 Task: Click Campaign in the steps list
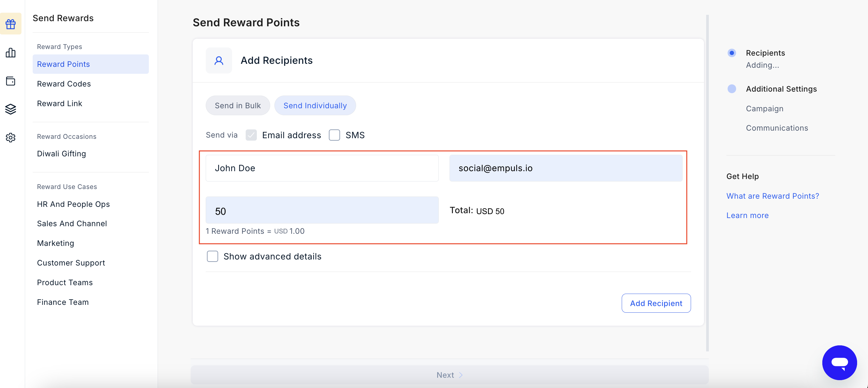pyautogui.click(x=764, y=109)
